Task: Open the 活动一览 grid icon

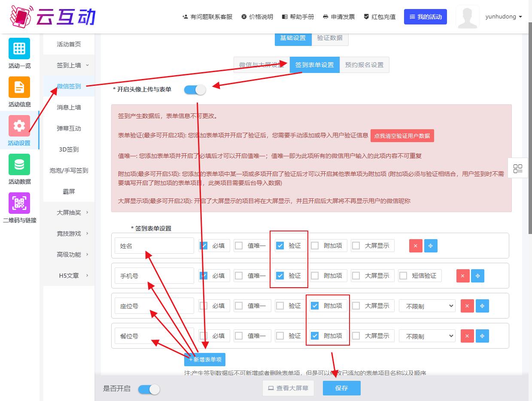Action: point(19,49)
